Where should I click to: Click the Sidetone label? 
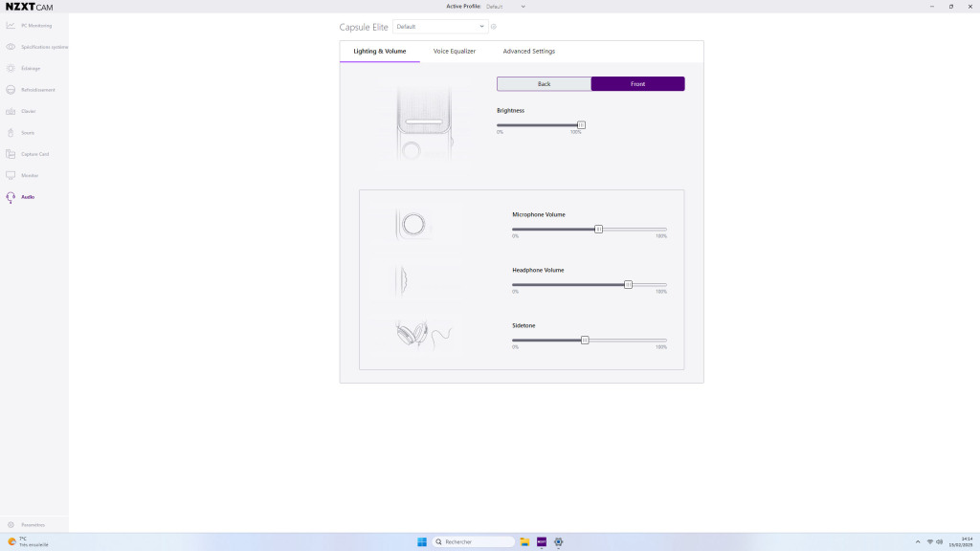[x=523, y=325]
